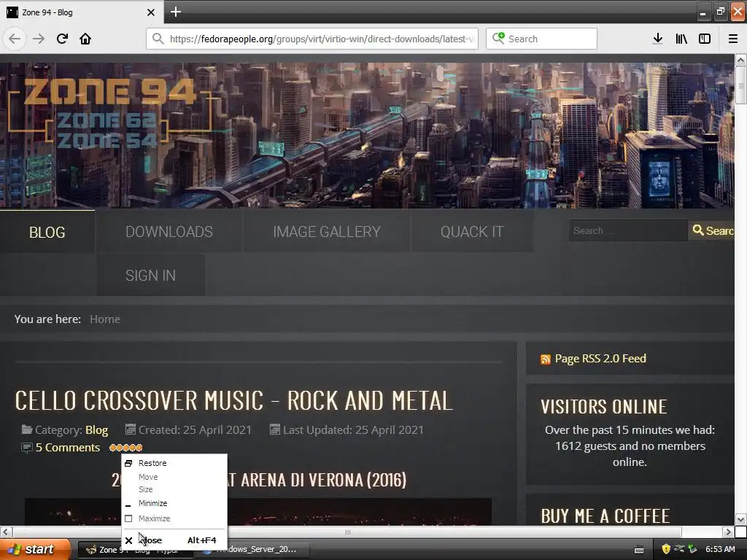Go back to the previous page
Image resolution: width=747 pixels, height=560 pixels.
coord(15,39)
